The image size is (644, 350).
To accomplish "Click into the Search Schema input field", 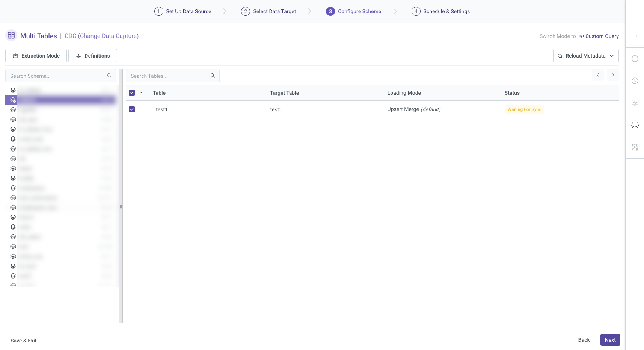I will (x=56, y=76).
